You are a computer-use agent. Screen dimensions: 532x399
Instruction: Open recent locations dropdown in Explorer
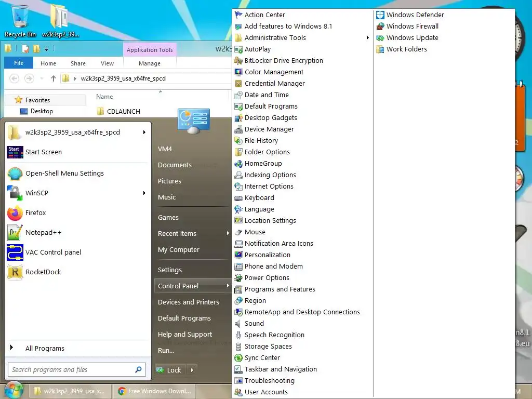tap(42, 79)
